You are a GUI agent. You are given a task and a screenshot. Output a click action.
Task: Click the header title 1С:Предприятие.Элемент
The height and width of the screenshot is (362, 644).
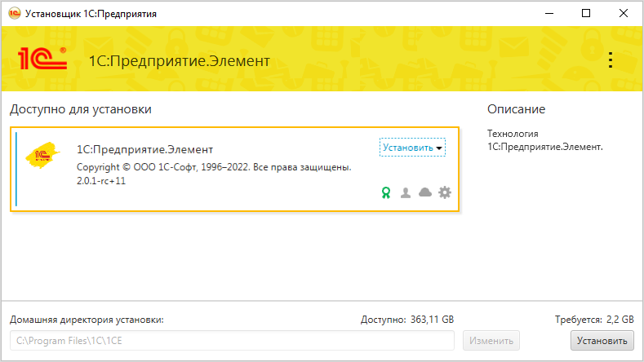pos(180,61)
